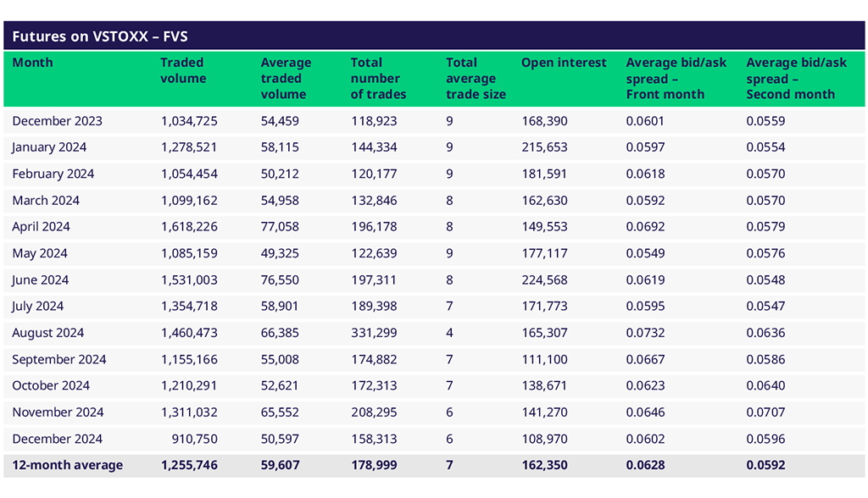Select June 2024 open interest 224,568
Viewport: 868px width, 498px height.
tap(544, 280)
